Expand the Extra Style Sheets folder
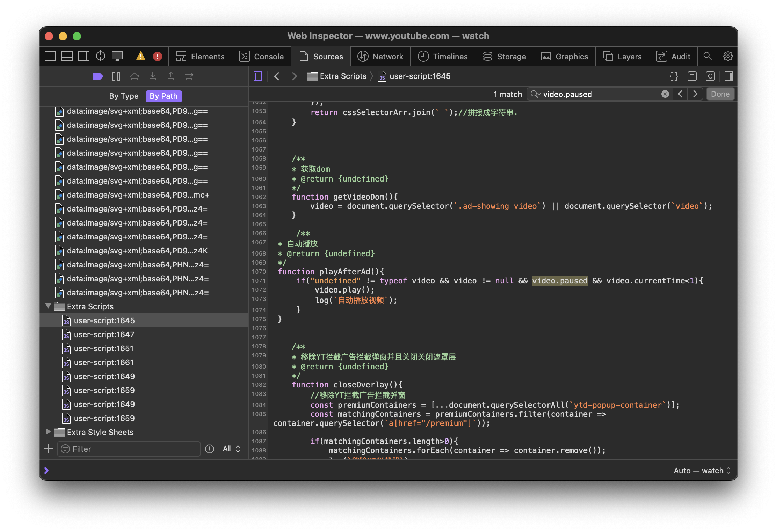 48,432
